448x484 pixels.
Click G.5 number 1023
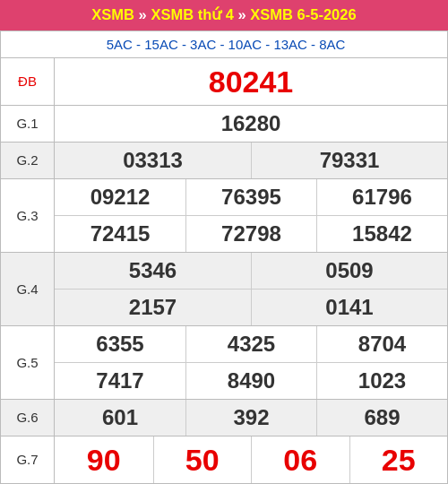(382, 381)
